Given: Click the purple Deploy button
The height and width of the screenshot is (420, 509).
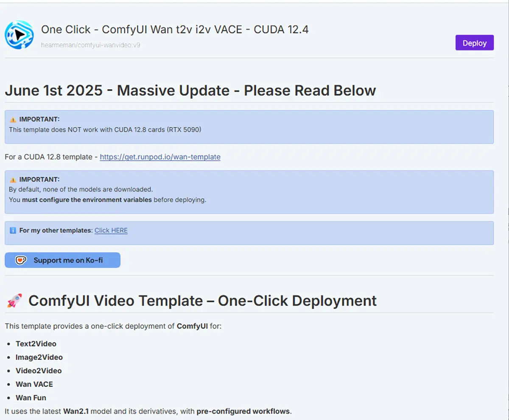Looking at the screenshot, I should pyautogui.click(x=475, y=43).
